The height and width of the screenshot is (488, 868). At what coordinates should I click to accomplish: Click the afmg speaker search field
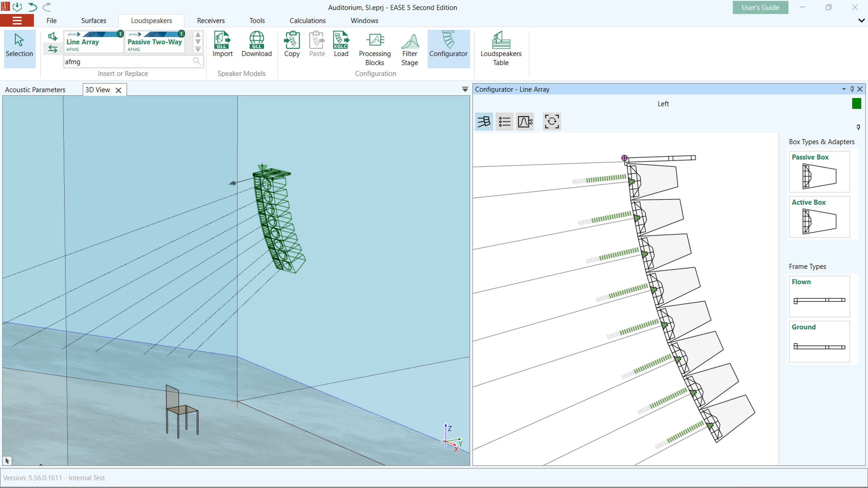pos(128,62)
